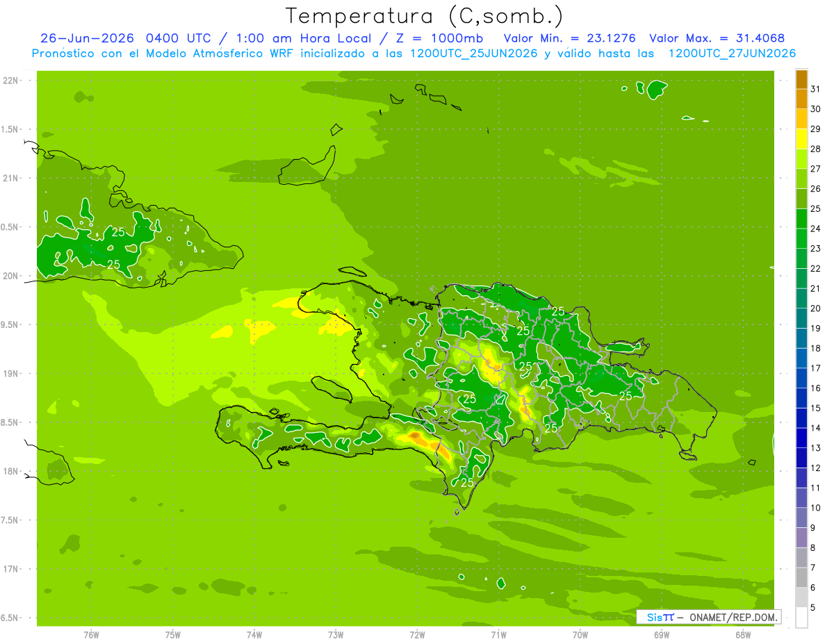Click the map title 'Temperatura (C,somb.)'
834x644 pixels.
click(x=425, y=16)
